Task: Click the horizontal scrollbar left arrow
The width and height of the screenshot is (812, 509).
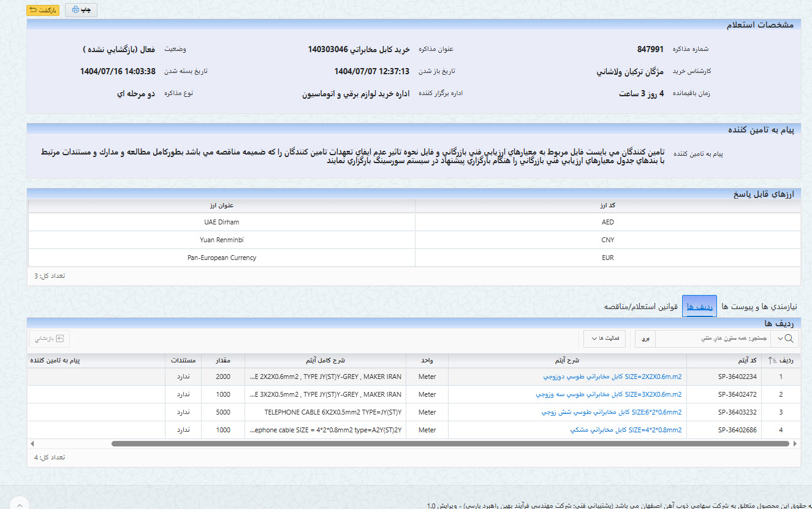Action: point(32,443)
